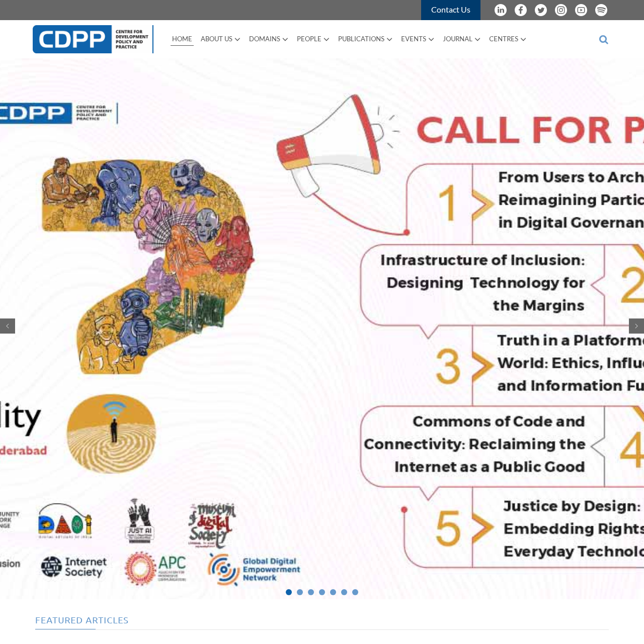
Task: Open the Instagram social icon
Action: tap(561, 10)
